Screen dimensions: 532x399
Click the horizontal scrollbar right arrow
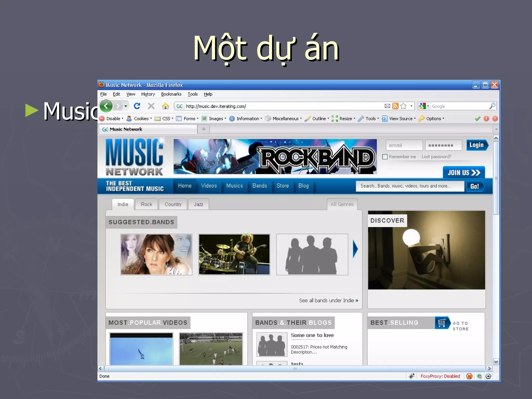(489, 368)
